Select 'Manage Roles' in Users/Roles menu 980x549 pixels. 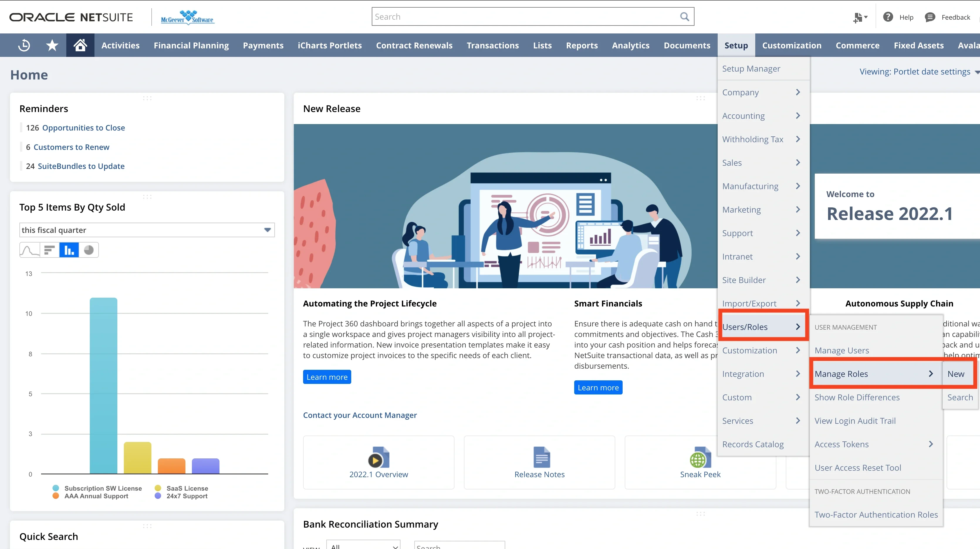(x=842, y=373)
